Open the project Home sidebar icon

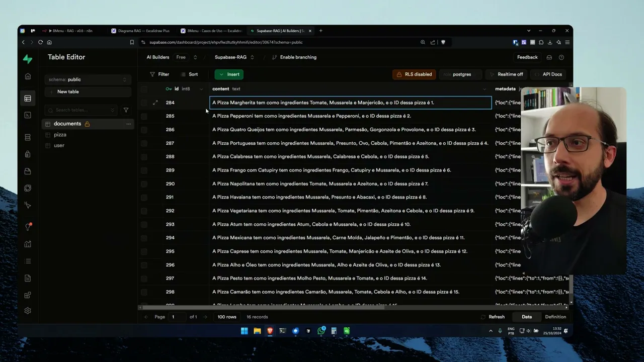click(x=28, y=76)
